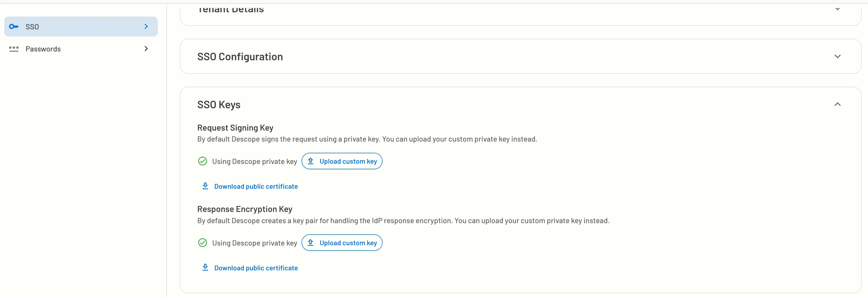The image size is (868, 297).
Task: Click the Response Encryption Key download icon
Action: point(205,268)
